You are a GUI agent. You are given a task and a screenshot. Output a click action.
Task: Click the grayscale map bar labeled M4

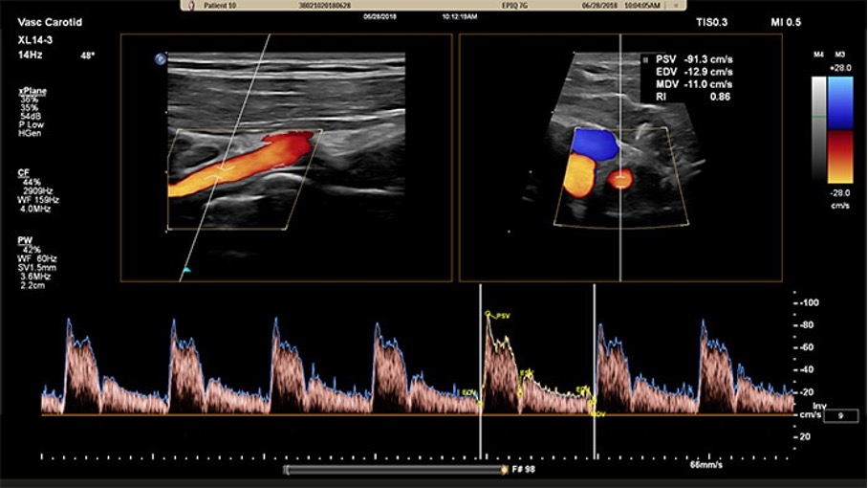818,129
